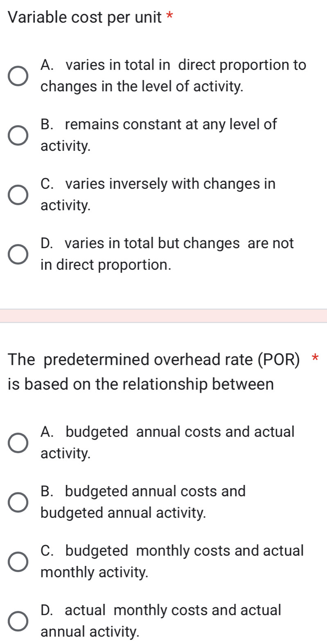Click the 'Variable cost per unit' question title
Screen dimensions: 327x644
pyautogui.click(x=85, y=18)
